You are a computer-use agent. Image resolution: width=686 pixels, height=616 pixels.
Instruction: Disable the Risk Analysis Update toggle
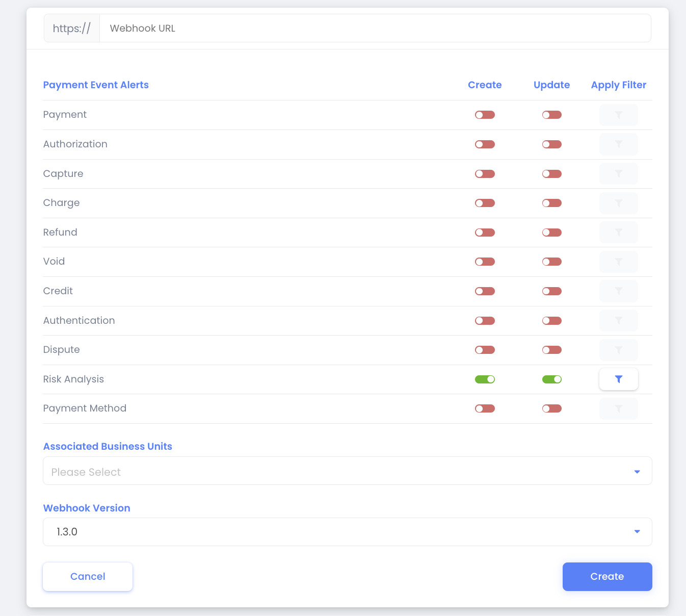[551, 379]
